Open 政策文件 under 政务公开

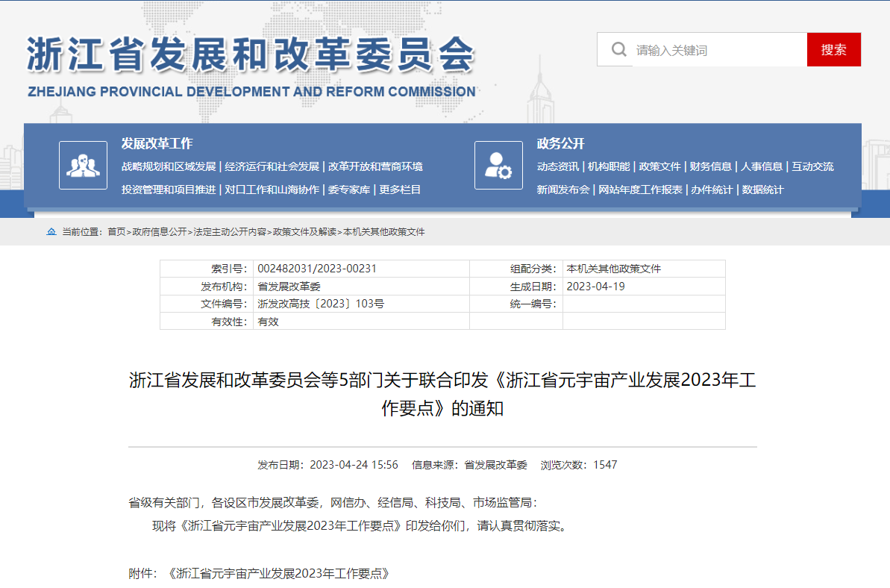click(659, 166)
